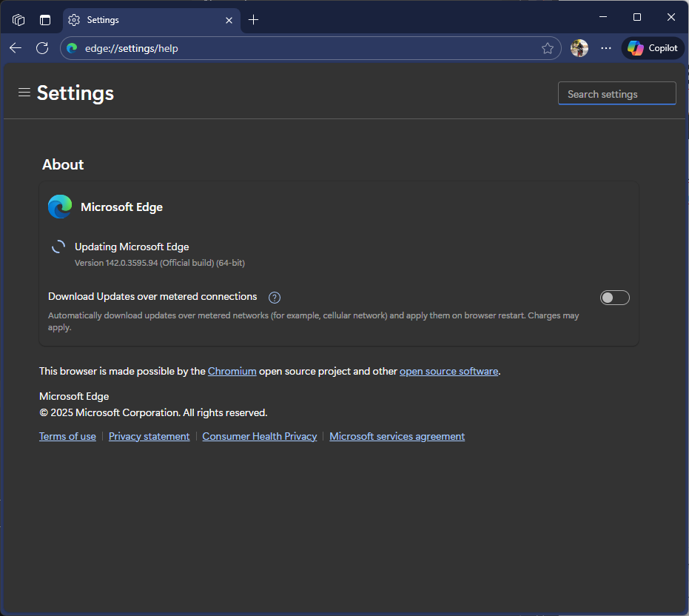Open the Privacy statement link
Screen dimensions: 689x616
point(149,437)
